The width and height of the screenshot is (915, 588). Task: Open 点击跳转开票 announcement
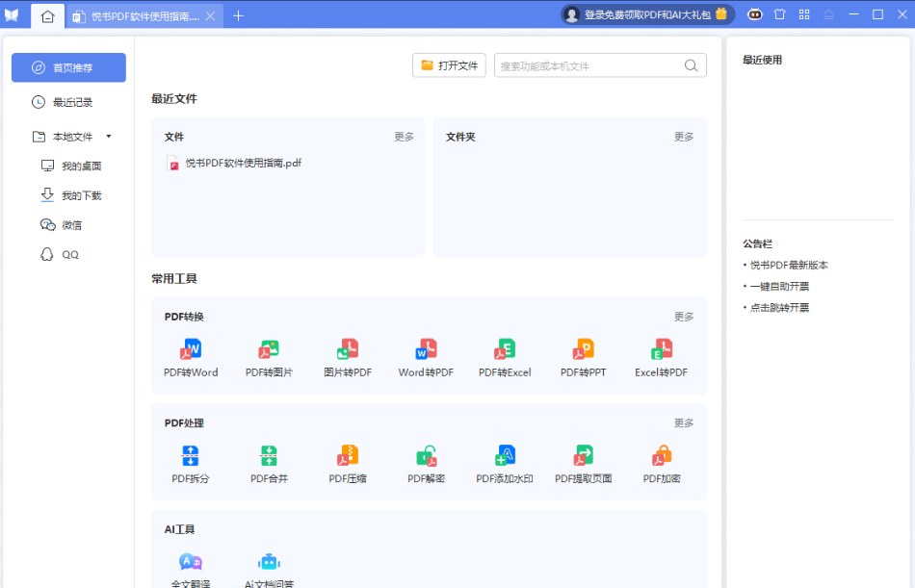coord(779,307)
